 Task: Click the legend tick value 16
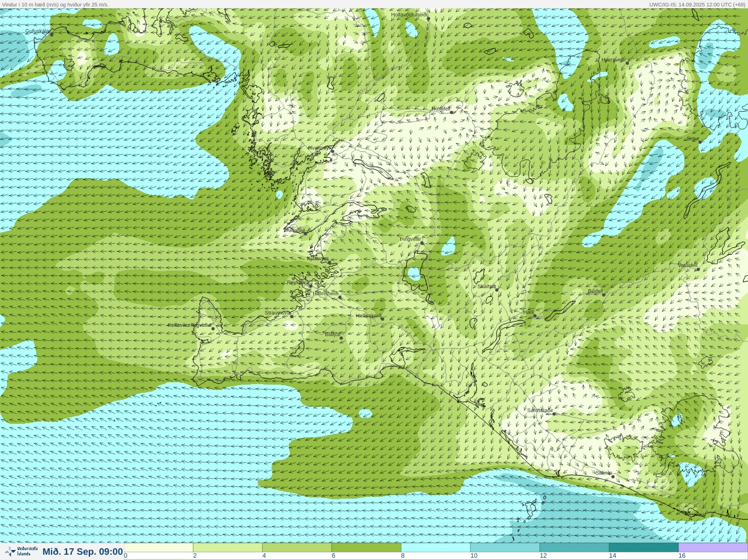(x=682, y=556)
